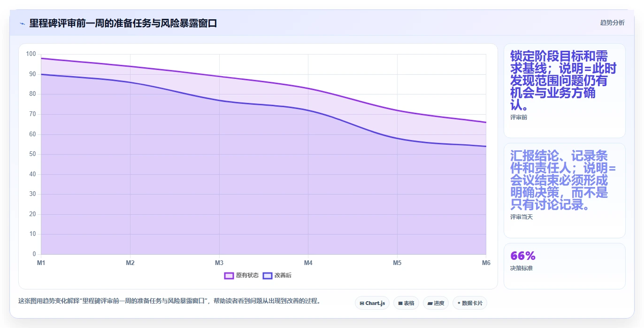This screenshot has height=328, width=644.
Task: Click the 100 y-axis value
Action: click(x=31, y=54)
